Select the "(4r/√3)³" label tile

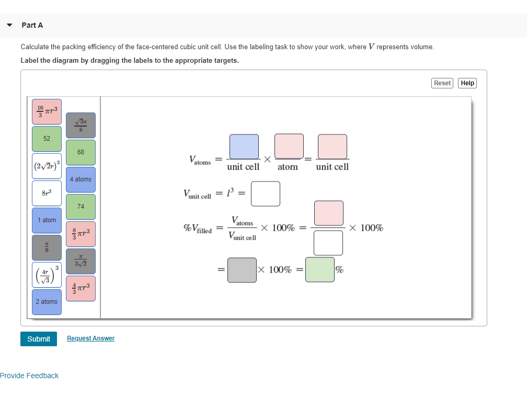click(x=47, y=274)
